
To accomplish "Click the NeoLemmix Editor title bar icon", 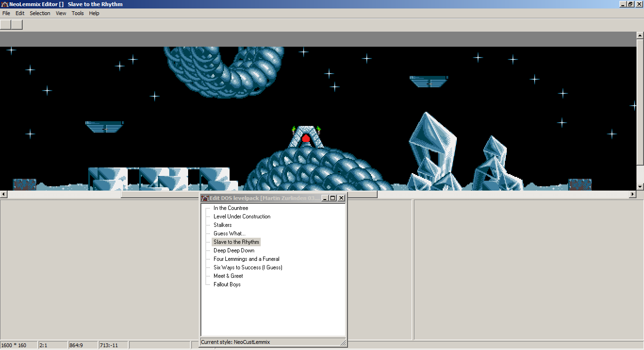I will coord(5,4).
